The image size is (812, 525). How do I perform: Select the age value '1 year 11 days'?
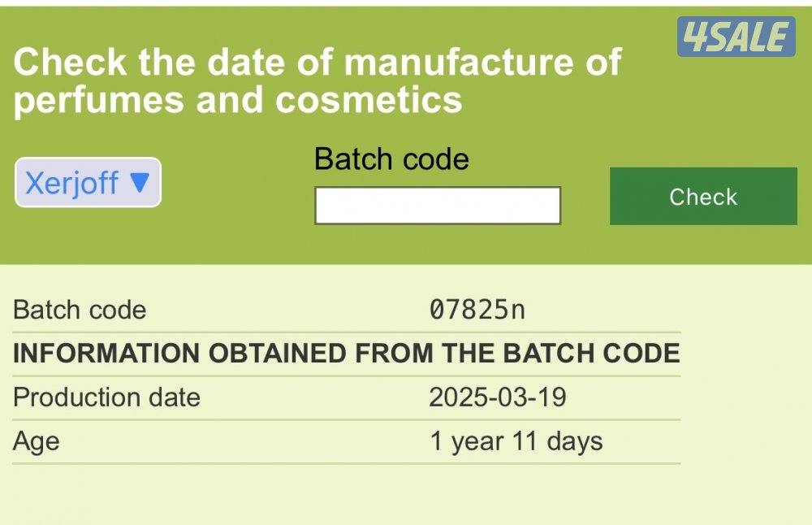tap(516, 441)
